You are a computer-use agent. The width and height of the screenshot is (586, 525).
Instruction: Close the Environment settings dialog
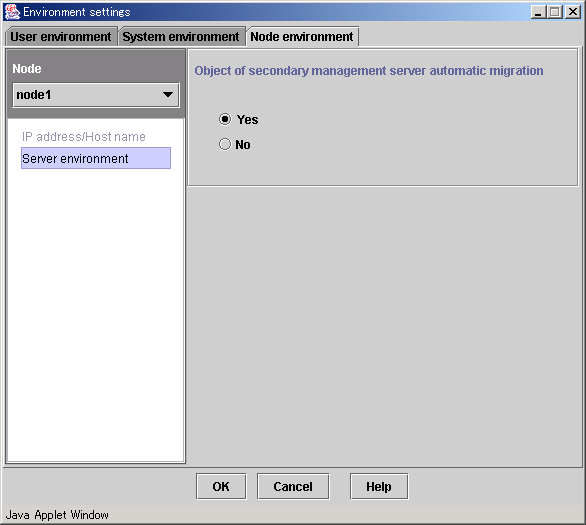coord(573,12)
